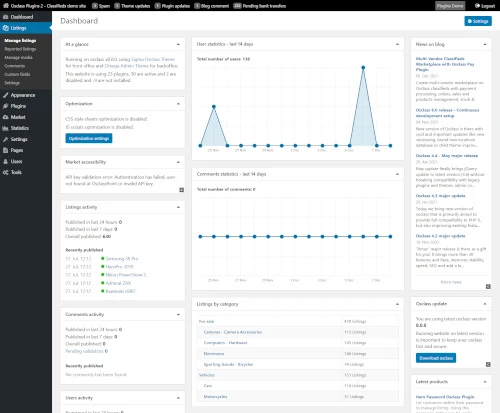This screenshot has width=500, height=413.
Task: Click the Market icon in sidebar
Action: pos(6,117)
